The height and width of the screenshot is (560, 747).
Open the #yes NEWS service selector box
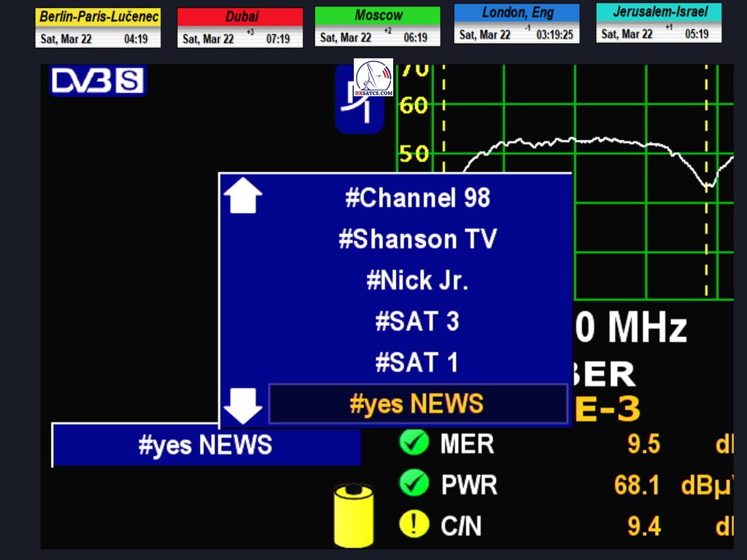pos(206,445)
